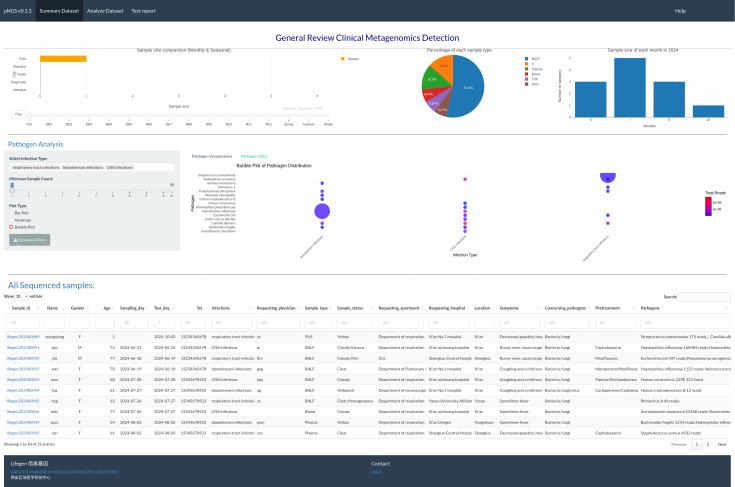Toggle BALF legend entry in pie chart
The image size is (735, 487).
click(x=537, y=58)
